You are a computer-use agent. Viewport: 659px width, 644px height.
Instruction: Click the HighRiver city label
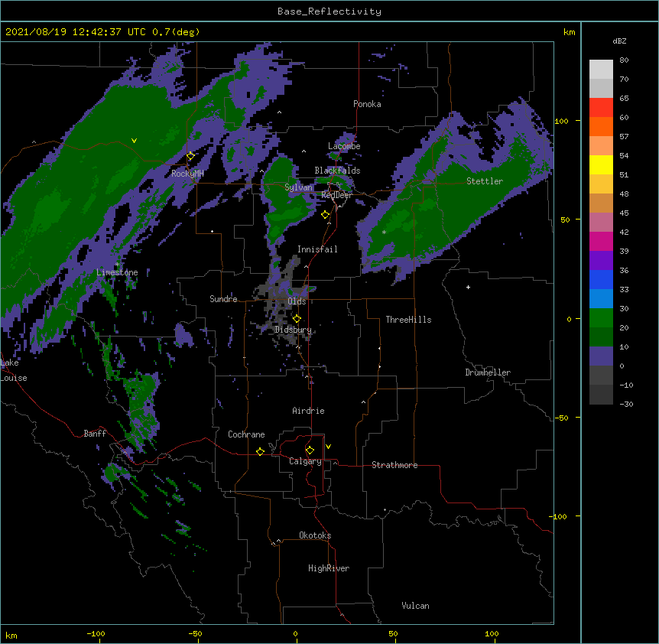click(x=329, y=568)
